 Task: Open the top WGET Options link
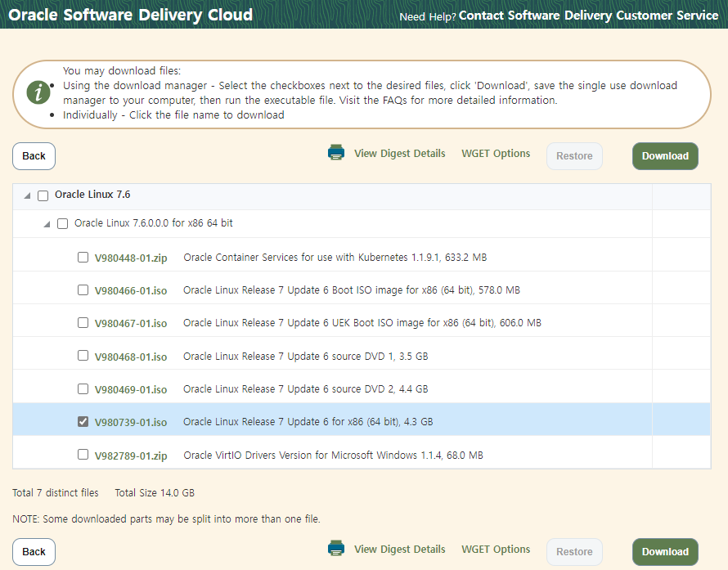point(496,154)
